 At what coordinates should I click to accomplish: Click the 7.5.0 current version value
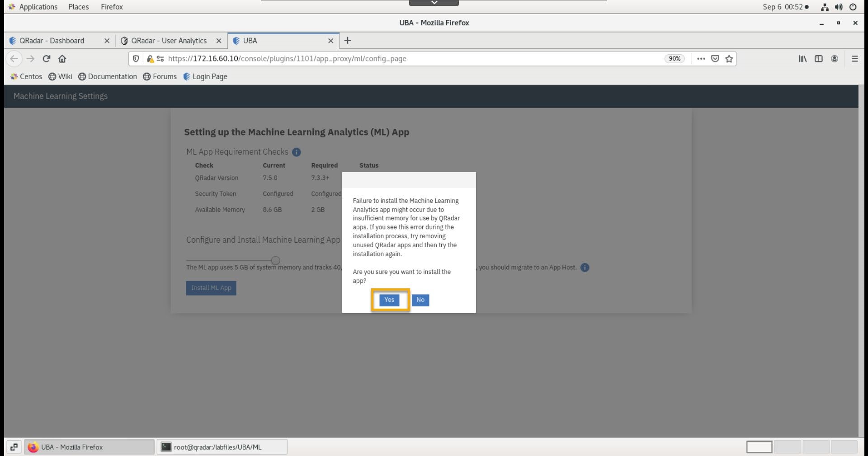[x=270, y=178]
